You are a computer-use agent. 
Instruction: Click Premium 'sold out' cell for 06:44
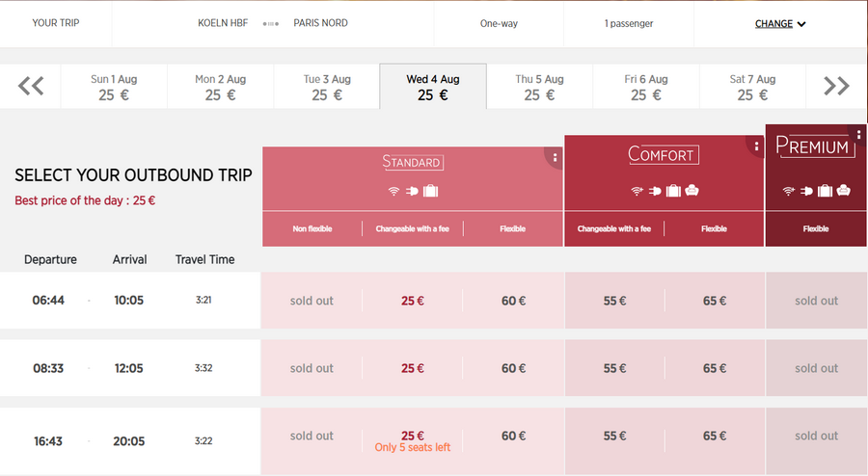pyautogui.click(x=817, y=301)
